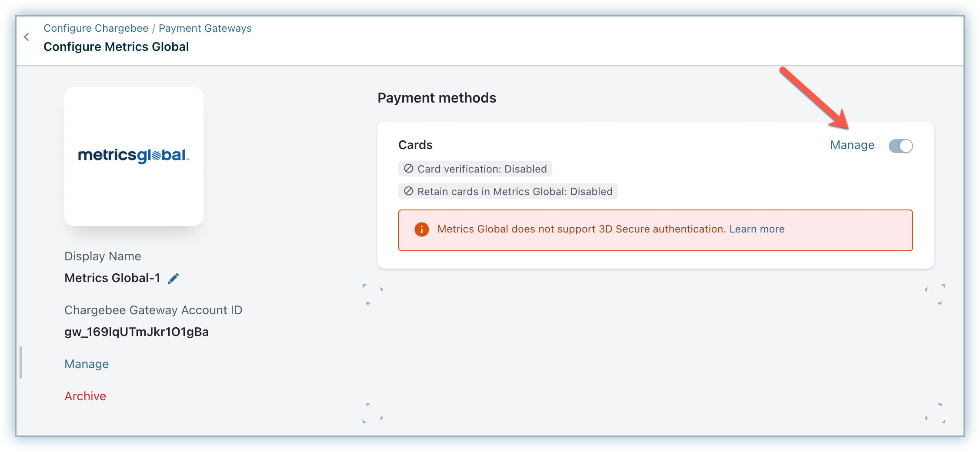Select the gateway account ID text

137,332
